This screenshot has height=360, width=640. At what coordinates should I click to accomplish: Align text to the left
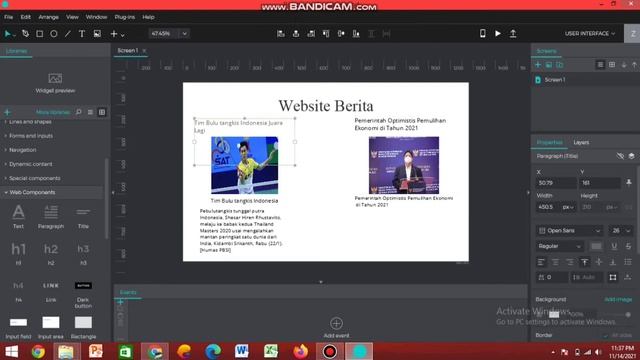[541, 262]
